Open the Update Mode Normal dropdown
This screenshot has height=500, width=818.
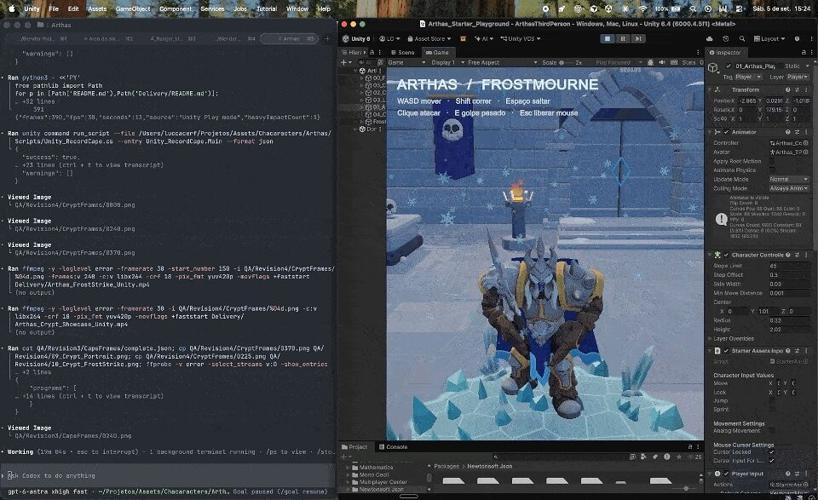pos(789,179)
